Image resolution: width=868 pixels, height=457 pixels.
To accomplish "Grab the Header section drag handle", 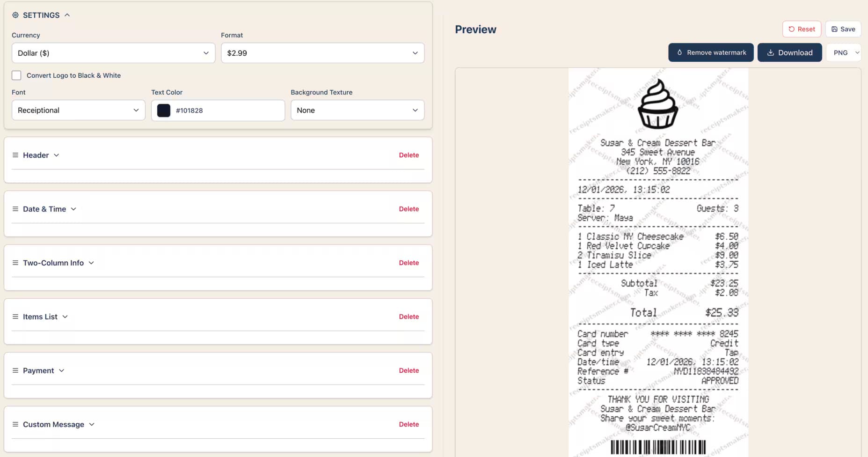I will tap(15, 155).
